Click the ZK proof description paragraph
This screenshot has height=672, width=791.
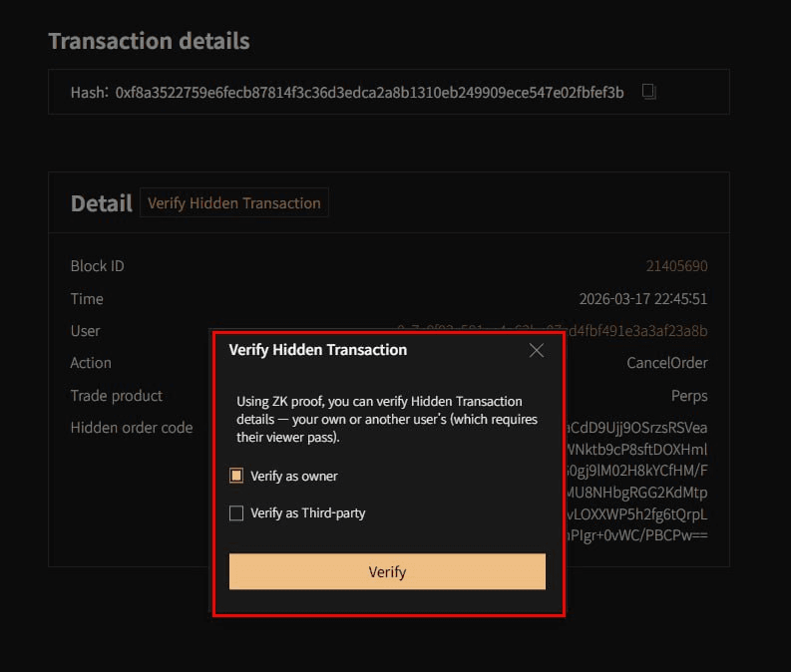387,419
